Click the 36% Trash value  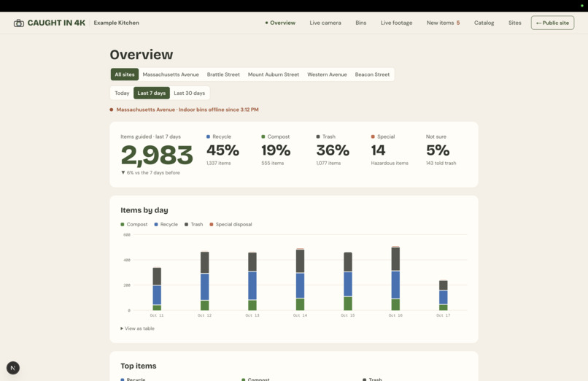333,150
